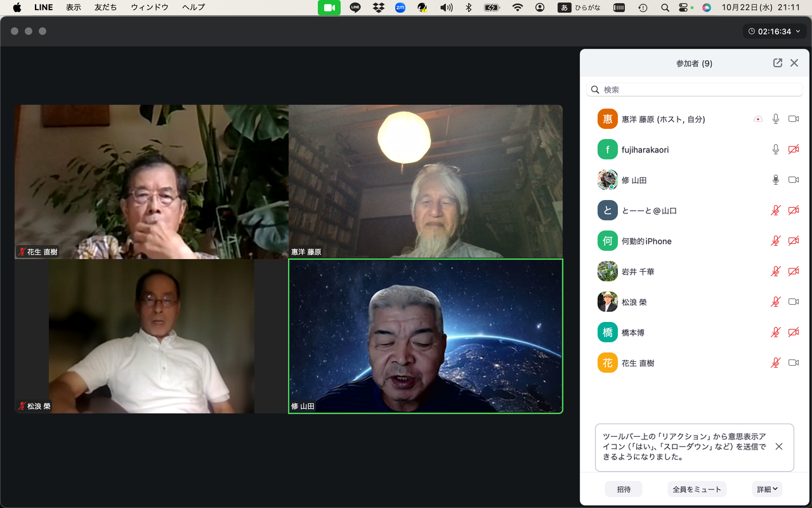
Task: Click the LINE menu bar status icon
Action: pyautogui.click(x=355, y=8)
